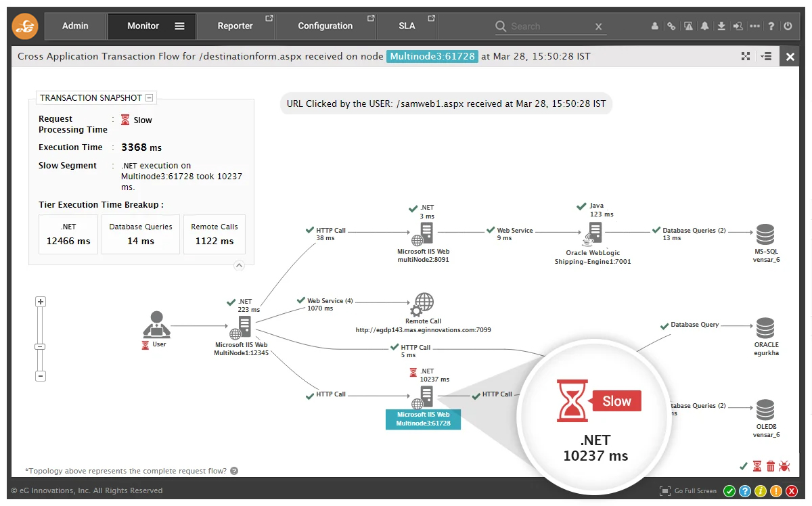Clear the search field with the X
The height and width of the screenshot is (506, 812).
(x=598, y=26)
